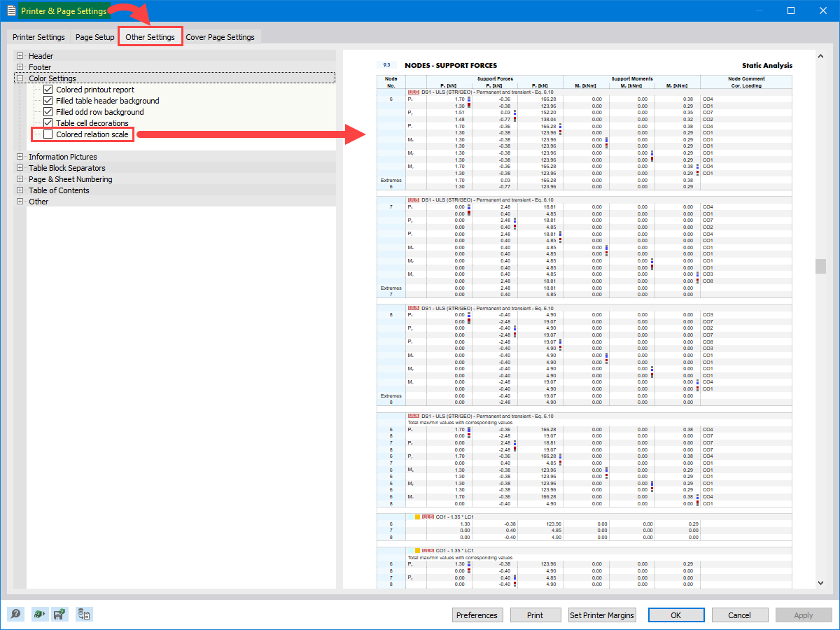Click the load saved settings icon
The height and width of the screenshot is (630, 840).
pos(39,614)
